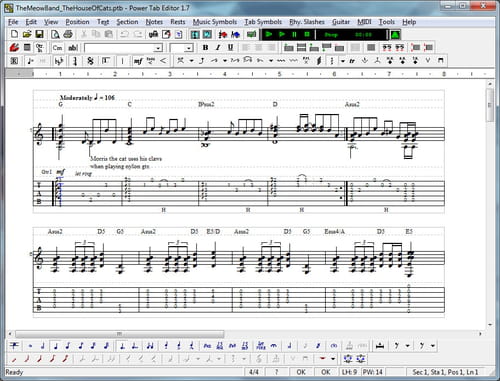Click the Pause playback button
The image size is (500, 381).
click(294, 34)
